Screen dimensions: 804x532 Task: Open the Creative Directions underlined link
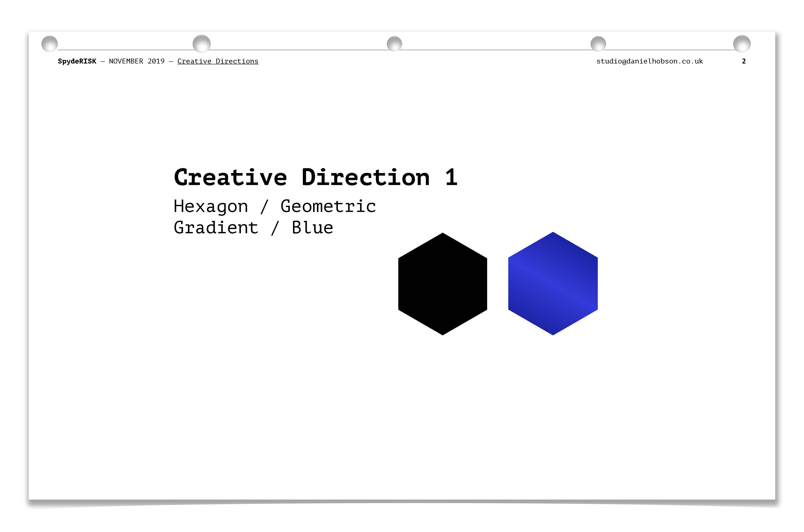pos(218,61)
